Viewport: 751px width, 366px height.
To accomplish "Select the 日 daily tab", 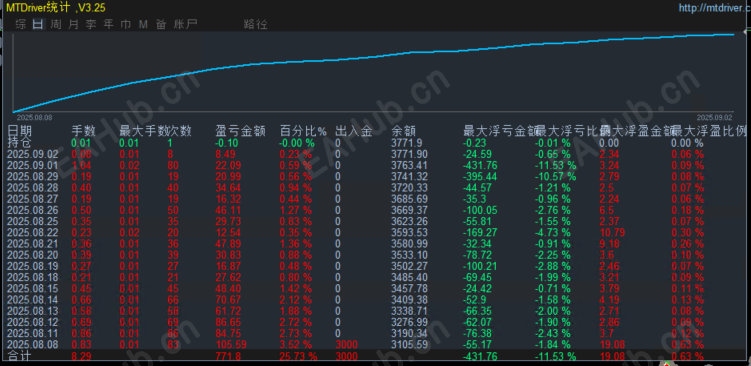I will click(38, 24).
